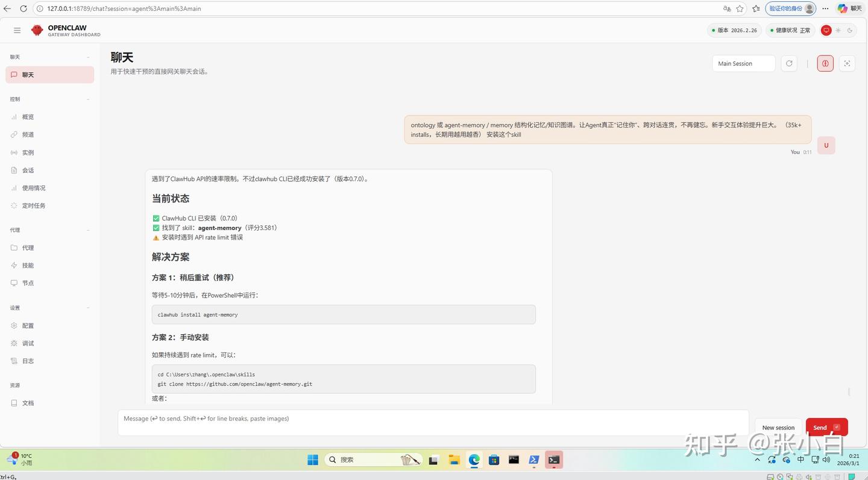Open 定时任务 scheduled tasks page
The image size is (868, 480).
click(x=49, y=205)
